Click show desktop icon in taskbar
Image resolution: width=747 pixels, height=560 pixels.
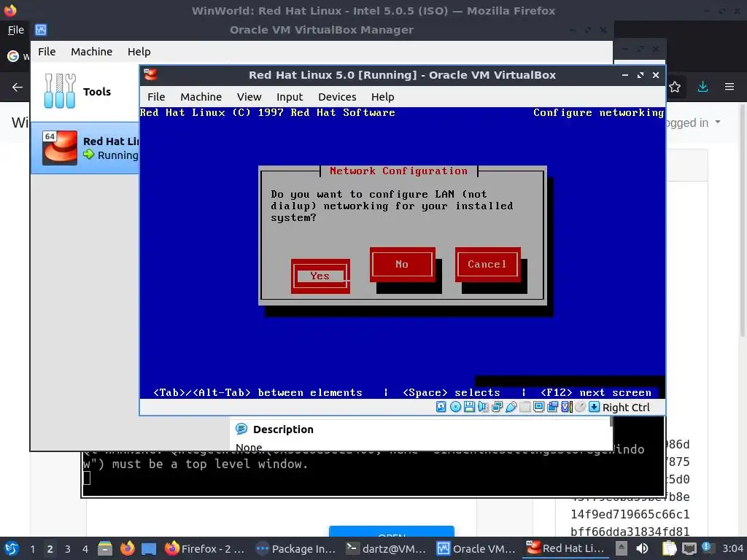click(149, 548)
